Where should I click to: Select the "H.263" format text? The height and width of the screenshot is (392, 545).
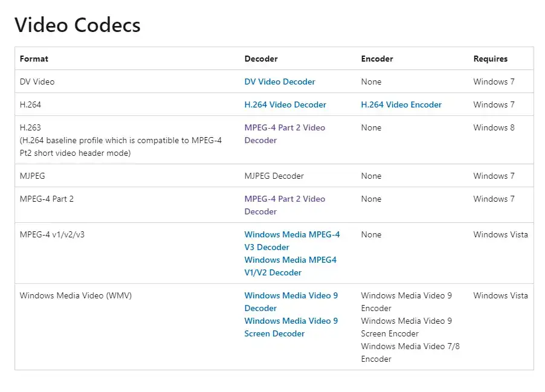pos(30,127)
